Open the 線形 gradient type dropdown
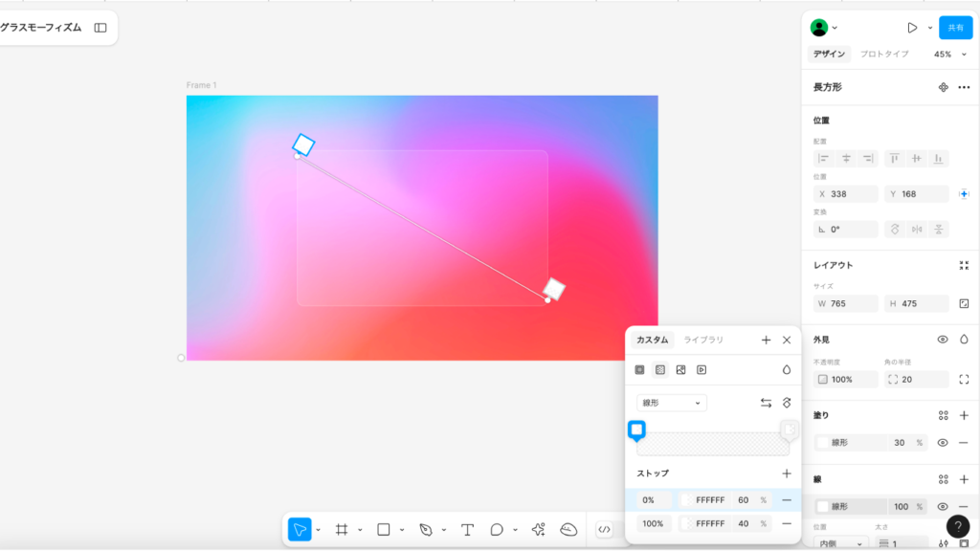The height and width of the screenshot is (551, 980). (x=672, y=403)
